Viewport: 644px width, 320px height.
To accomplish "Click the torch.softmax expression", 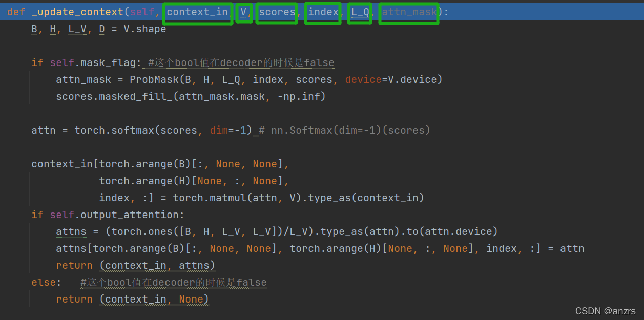I will tap(116, 130).
